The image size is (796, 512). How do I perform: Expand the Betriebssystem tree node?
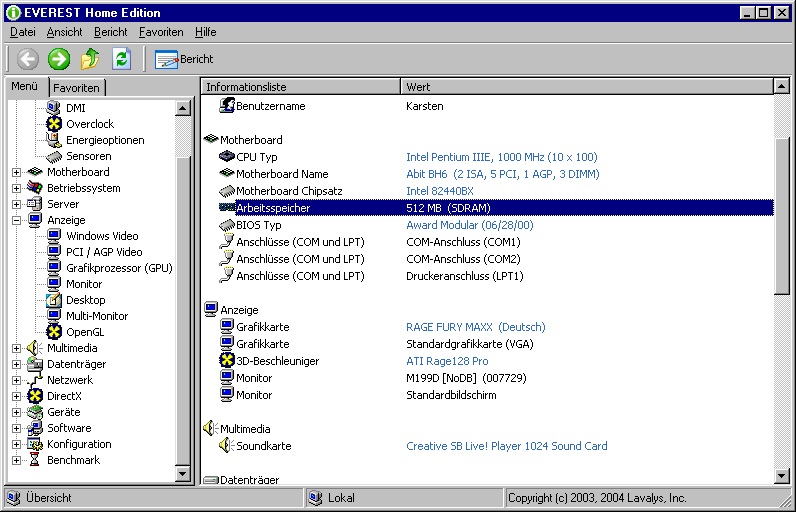[16, 188]
